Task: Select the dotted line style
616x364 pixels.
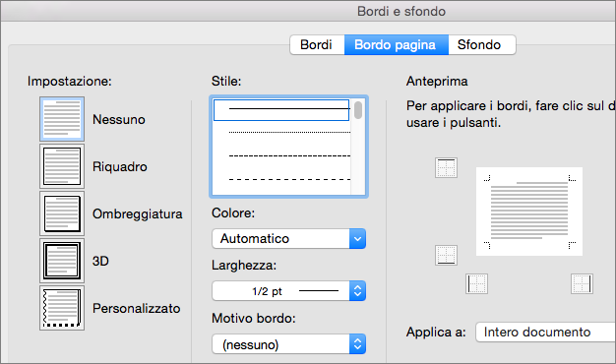Action: tap(289, 133)
